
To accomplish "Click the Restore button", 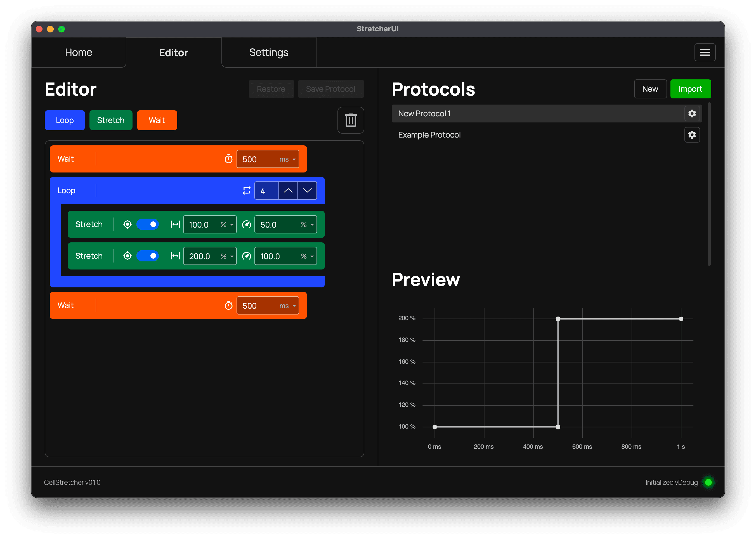I will click(x=271, y=89).
